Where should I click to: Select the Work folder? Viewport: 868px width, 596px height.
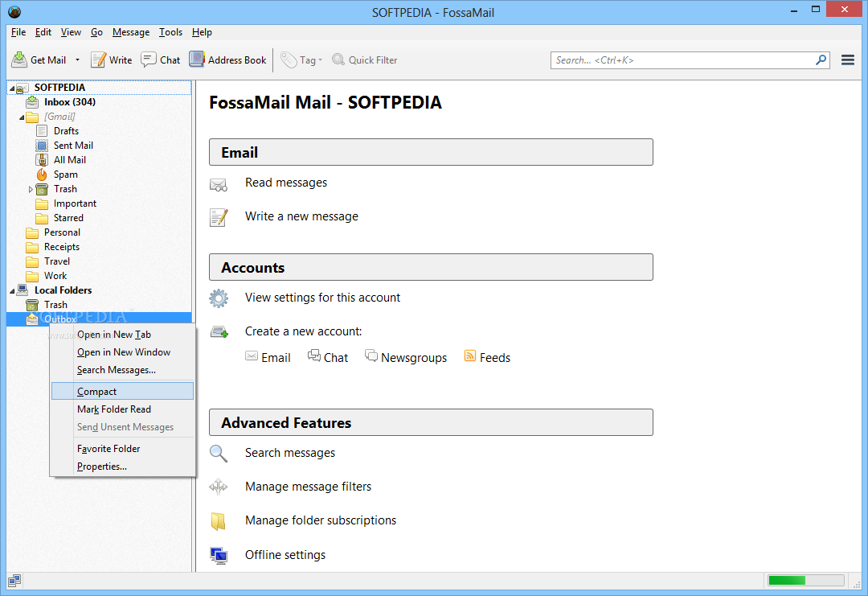tap(55, 275)
